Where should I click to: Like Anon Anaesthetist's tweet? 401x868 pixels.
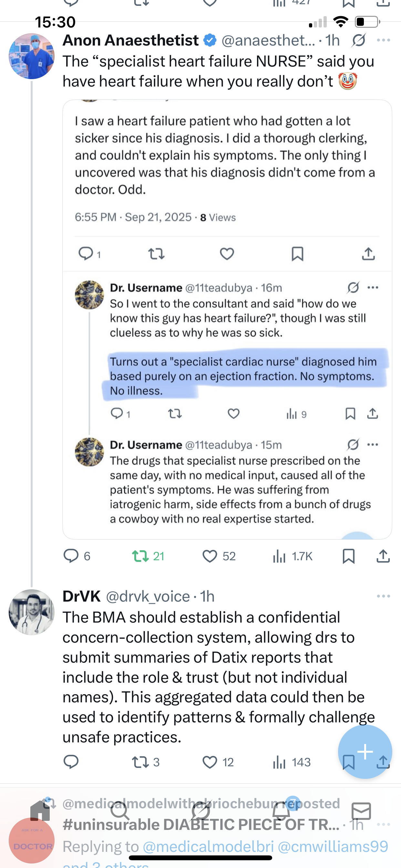210,556
